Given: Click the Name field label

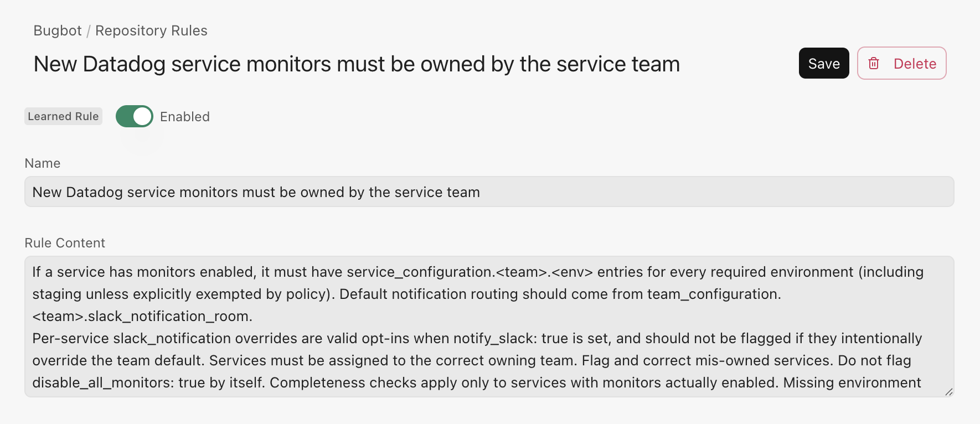Looking at the screenshot, I should pos(43,163).
